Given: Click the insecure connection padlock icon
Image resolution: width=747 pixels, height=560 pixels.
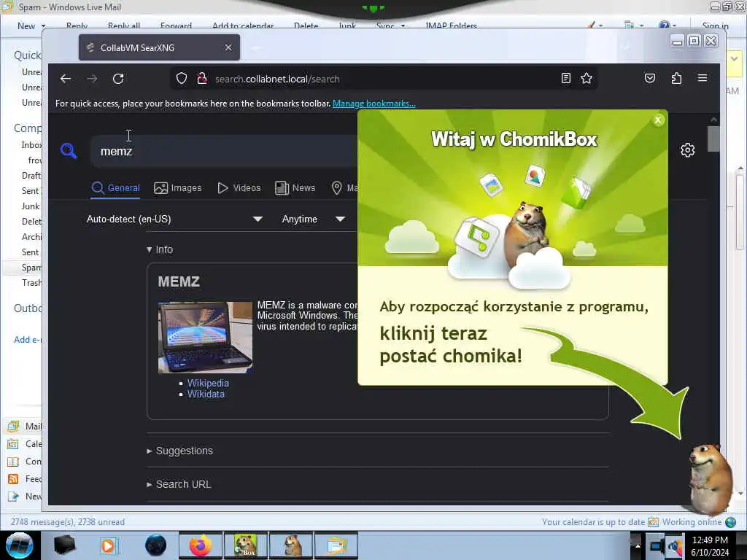Looking at the screenshot, I should click(202, 79).
